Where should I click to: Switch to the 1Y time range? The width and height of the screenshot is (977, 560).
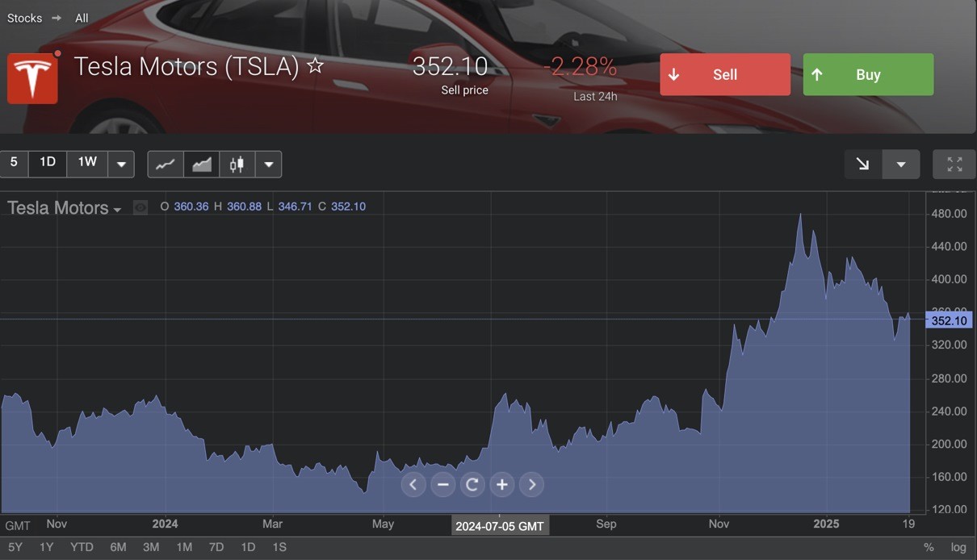click(x=47, y=547)
